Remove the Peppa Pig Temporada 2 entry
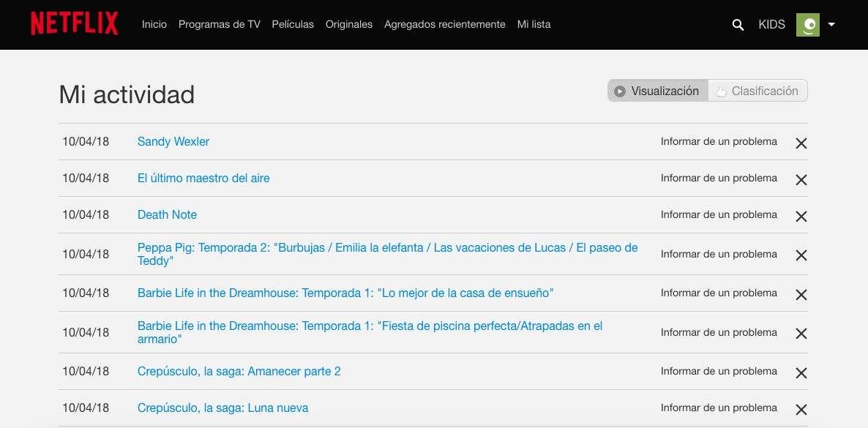Image resolution: width=868 pixels, height=428 pixels. pos(801,255)
